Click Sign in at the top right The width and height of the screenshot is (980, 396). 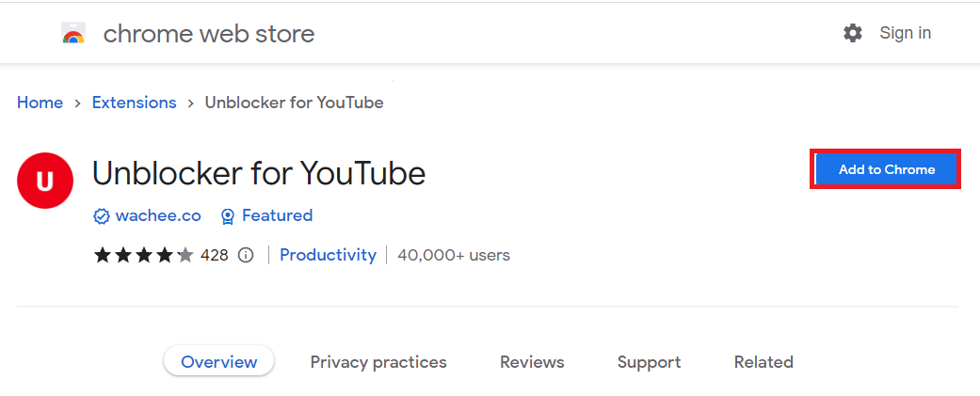tap(905, 33)
